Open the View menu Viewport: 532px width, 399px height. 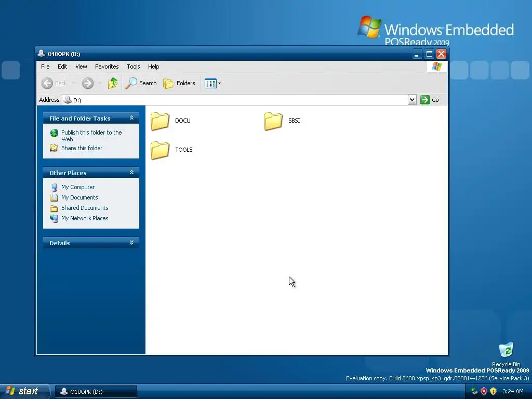point(81,66)
